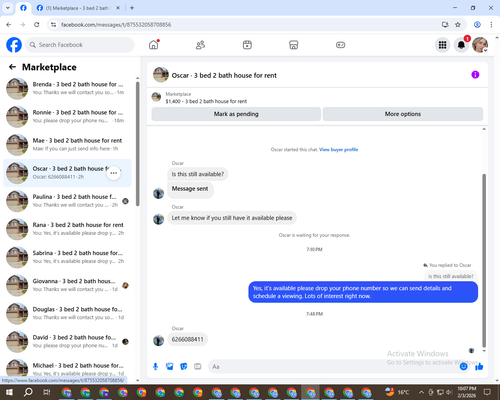500x400 pixels.
Task: Show hidden system tray icons
Action: (421, 392)
